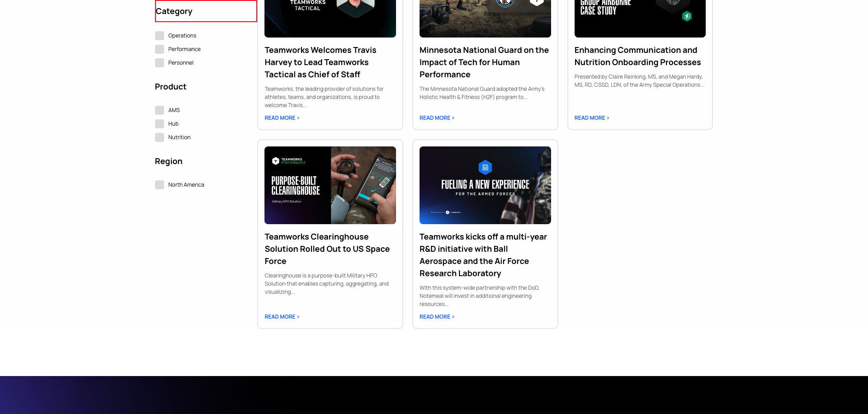Image resolution: width=868 pixels, height=414 pixels.
Task: Click the Purpose-Built Clearinghouse thumbnail
Action: (330, 185)
